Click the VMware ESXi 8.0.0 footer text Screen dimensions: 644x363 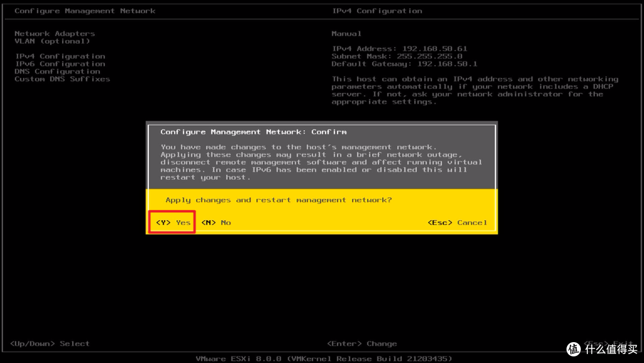point(324,359)
